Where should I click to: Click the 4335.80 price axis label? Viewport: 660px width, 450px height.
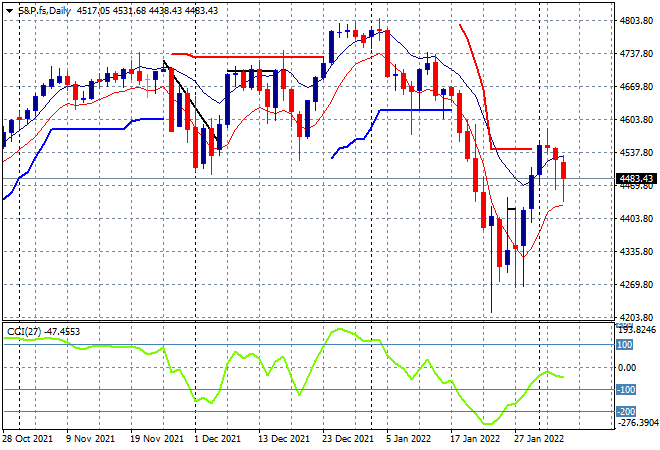(x=636, y=252)
